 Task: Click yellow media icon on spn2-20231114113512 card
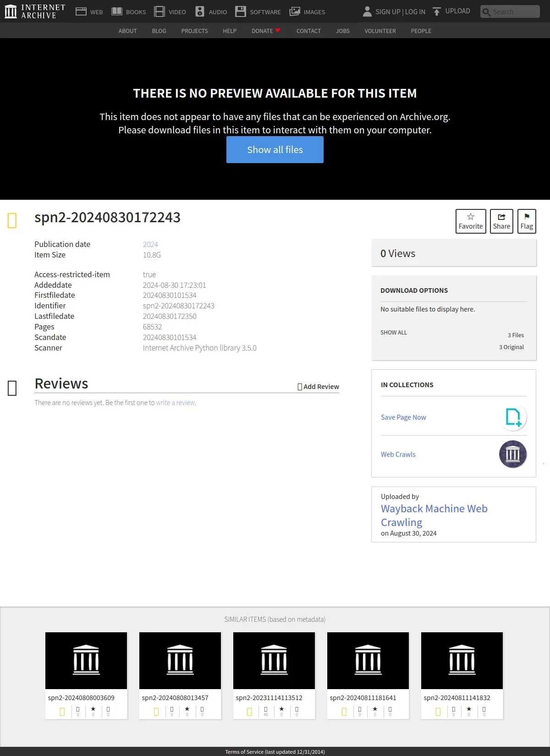pos(250,712)
